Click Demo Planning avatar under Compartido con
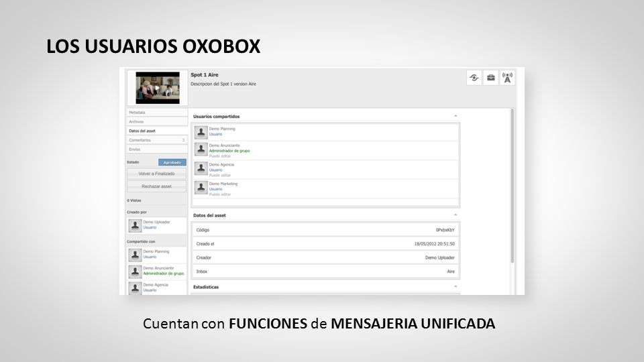This screenshot has width=644, height=362. [135, 255]
